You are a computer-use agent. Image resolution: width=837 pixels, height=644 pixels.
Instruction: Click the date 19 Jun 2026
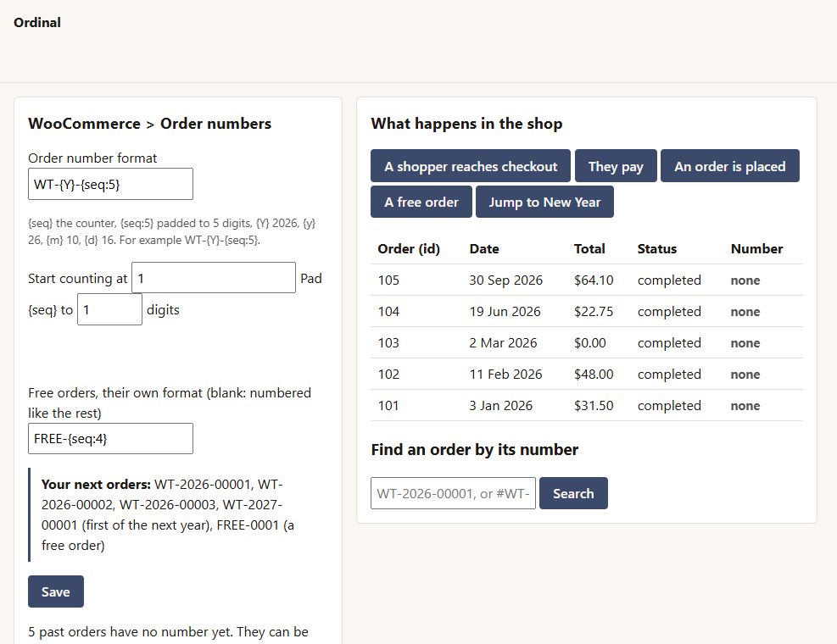click(505, 312)
